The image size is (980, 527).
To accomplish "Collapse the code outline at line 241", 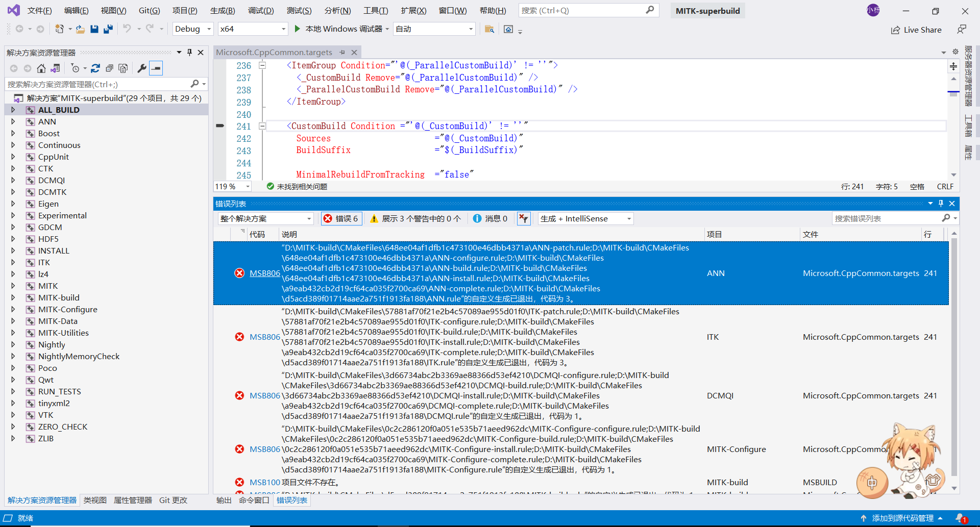I will coord(262,126).
